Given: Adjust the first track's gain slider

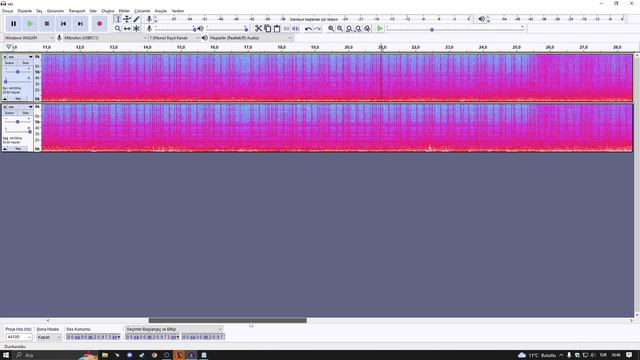Looking at the screenshot, I should coord(18,72).
